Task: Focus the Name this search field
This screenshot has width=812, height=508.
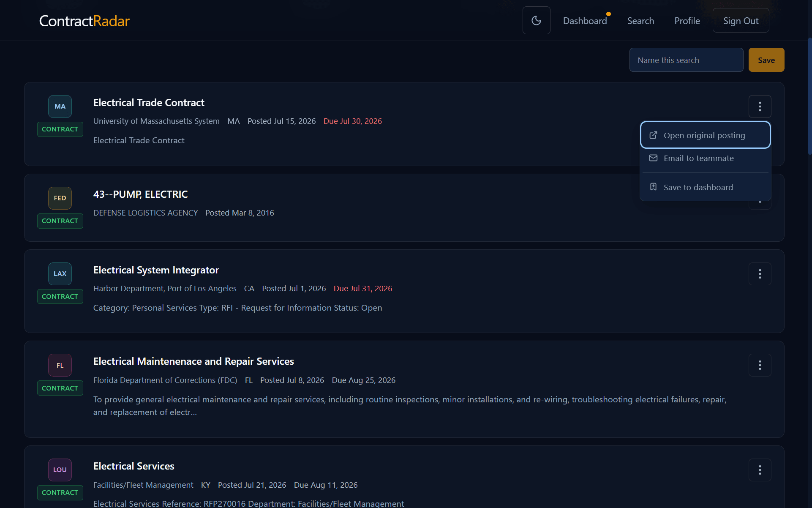Action: coord(686,60)
